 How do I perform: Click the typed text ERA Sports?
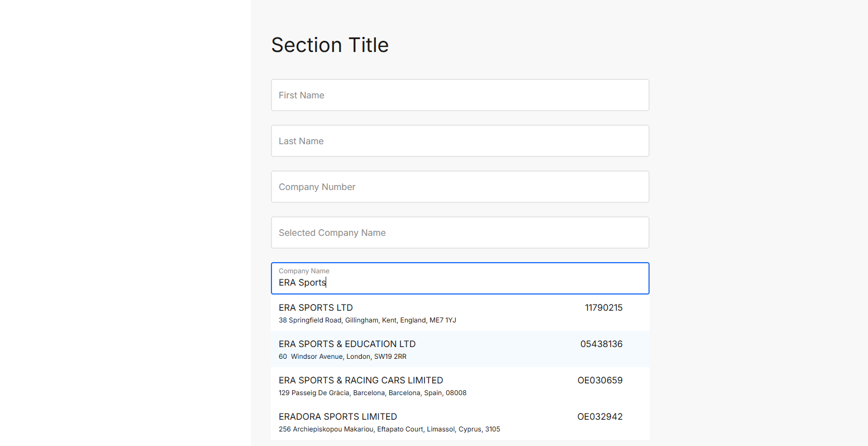pos(302,283)
